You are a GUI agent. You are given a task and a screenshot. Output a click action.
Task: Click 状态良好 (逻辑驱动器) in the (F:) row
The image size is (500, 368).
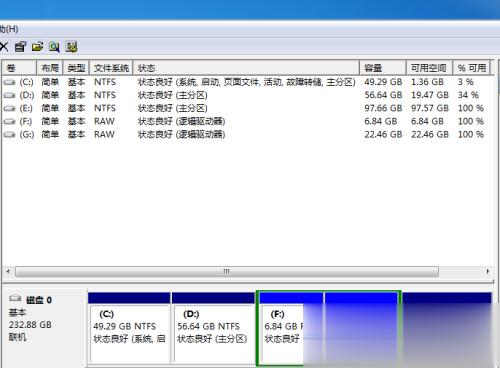(x=182, y=121)
